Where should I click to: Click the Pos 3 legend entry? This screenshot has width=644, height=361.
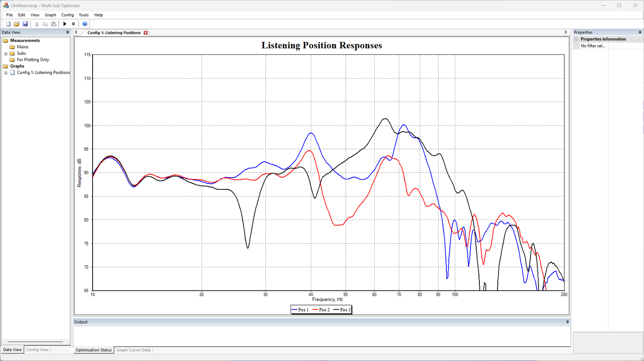[342, 310]
